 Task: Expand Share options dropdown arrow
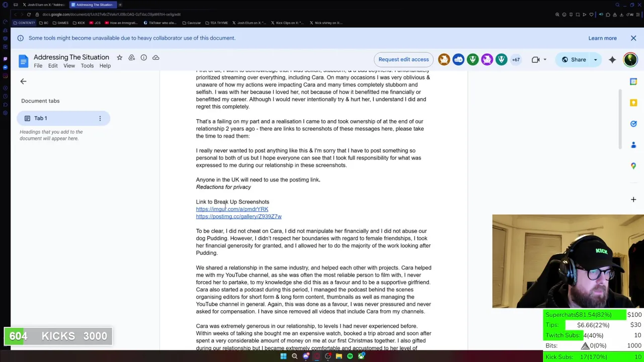[x=596, y=60]
